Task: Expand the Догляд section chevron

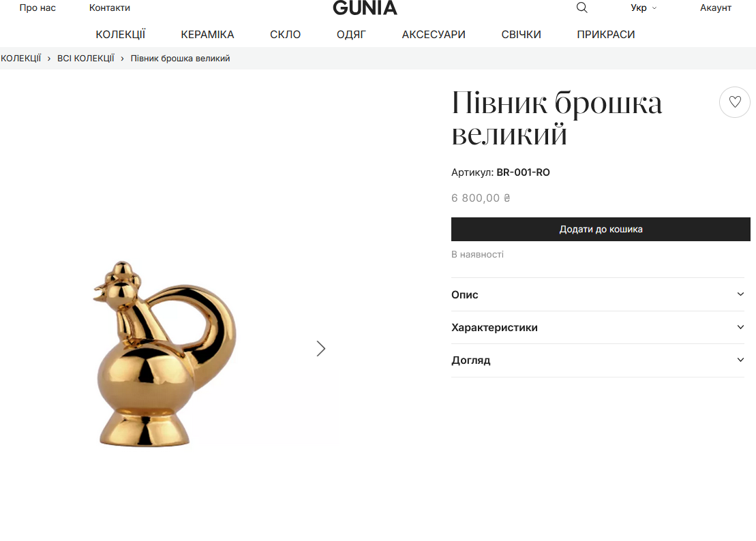Action: [740, 360]
